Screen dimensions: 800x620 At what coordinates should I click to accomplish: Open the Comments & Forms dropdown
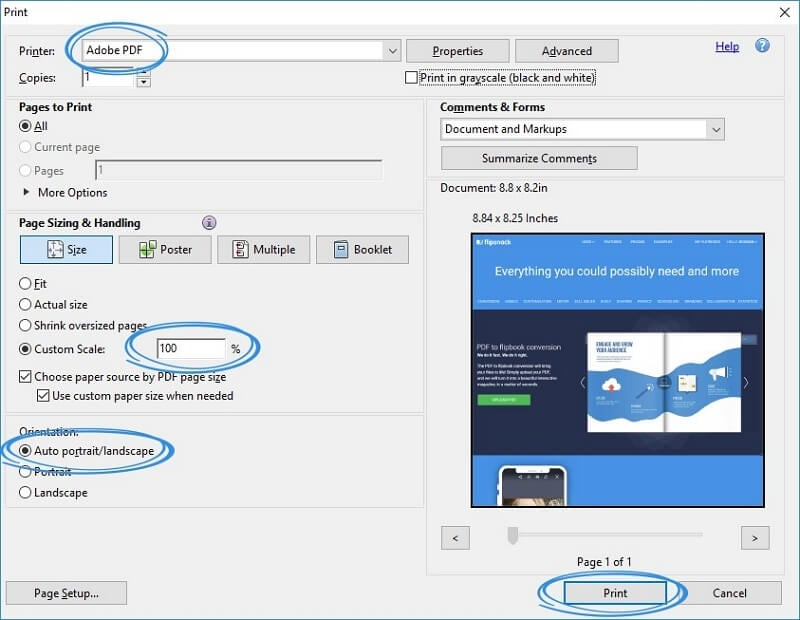[715, 129]
